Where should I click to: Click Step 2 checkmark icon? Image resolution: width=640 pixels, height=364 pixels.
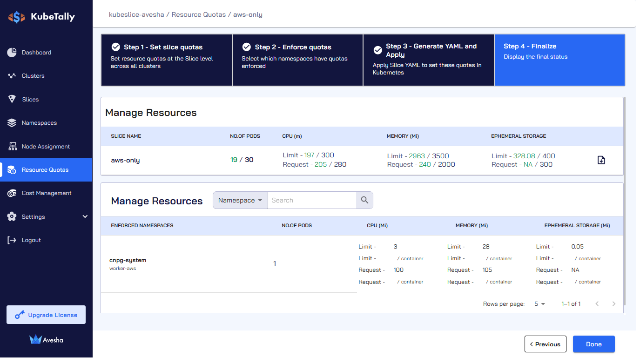point(247,47)
